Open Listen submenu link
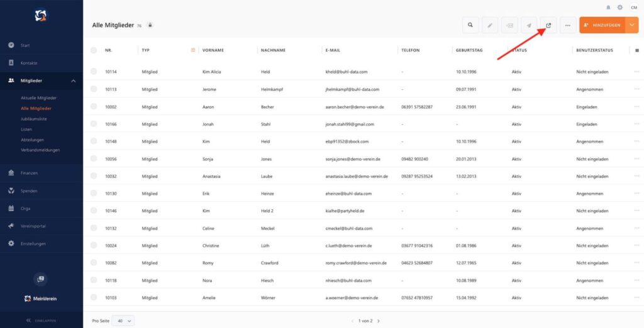This screenshot has height=328, width=644. pyautogui.click(x=26, y=129)
